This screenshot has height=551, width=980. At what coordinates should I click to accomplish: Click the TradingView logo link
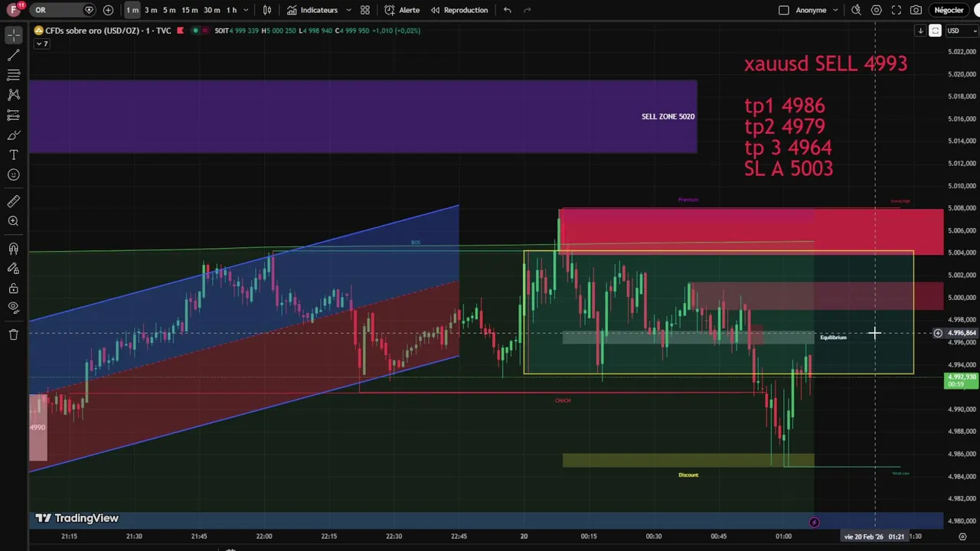[77, 518]
